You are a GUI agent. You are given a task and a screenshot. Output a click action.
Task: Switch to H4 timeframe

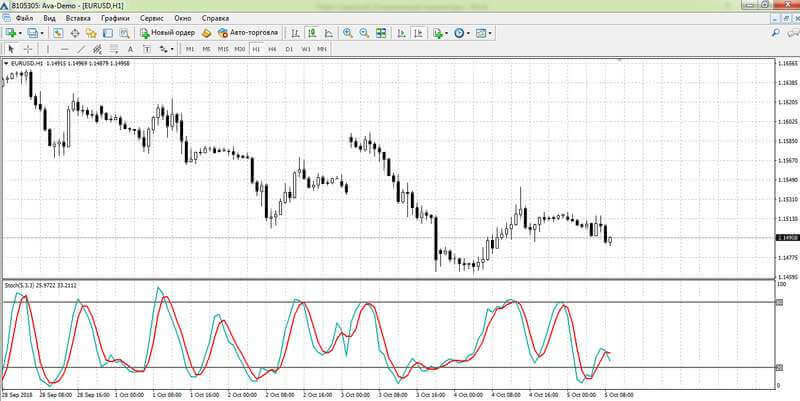click(272, 49)
